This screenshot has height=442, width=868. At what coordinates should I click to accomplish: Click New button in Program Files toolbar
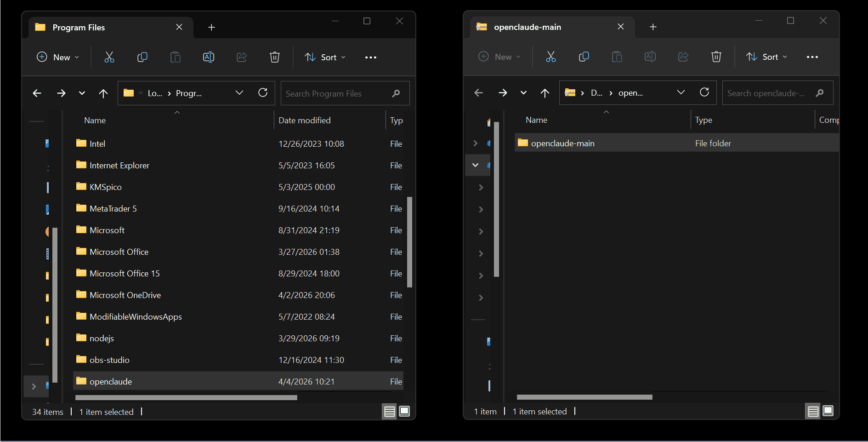(58, 57)
